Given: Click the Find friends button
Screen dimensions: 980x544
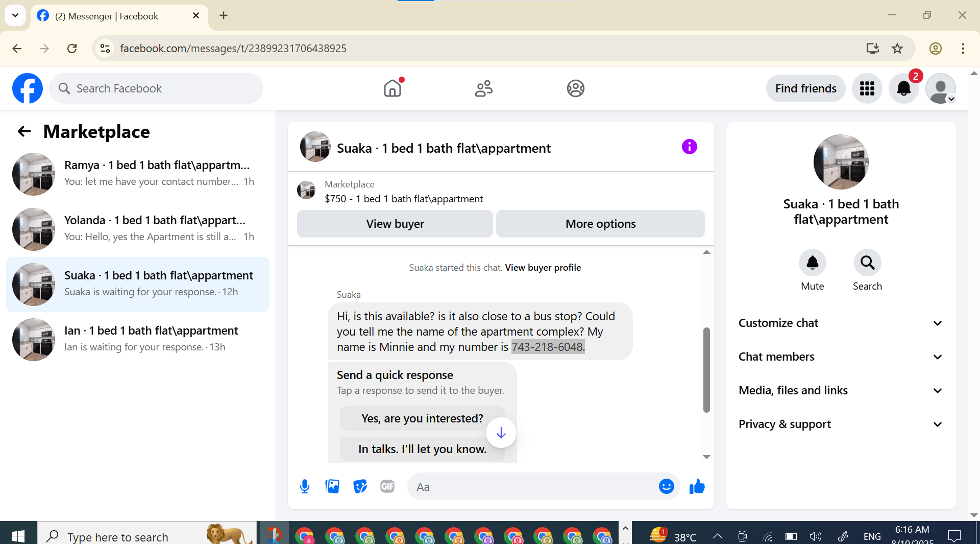Looking at the screenshot, I should pyautogui.click(x=805, y=88).
